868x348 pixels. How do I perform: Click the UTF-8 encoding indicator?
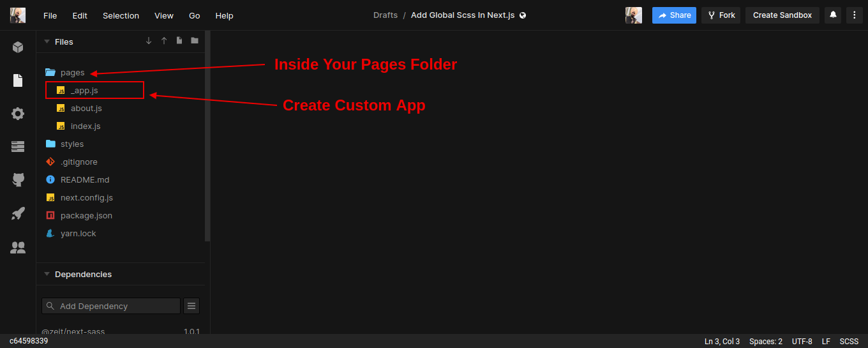tap(802, 342)
